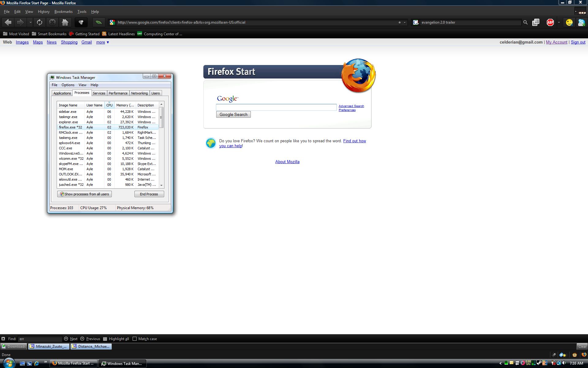Image resolution: width=588 pixels, height=368 pixels.
Task: Click the End Process button
Action: coord(149,194)
